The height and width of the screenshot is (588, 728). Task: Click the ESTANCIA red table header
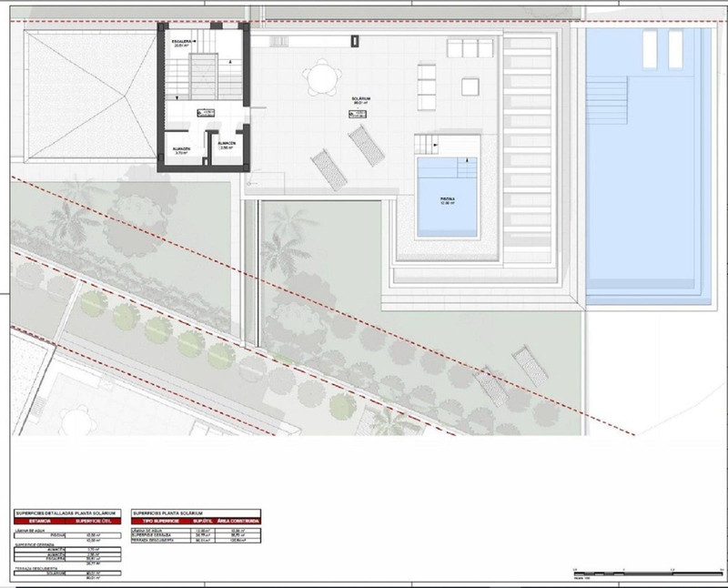(38, 522)
